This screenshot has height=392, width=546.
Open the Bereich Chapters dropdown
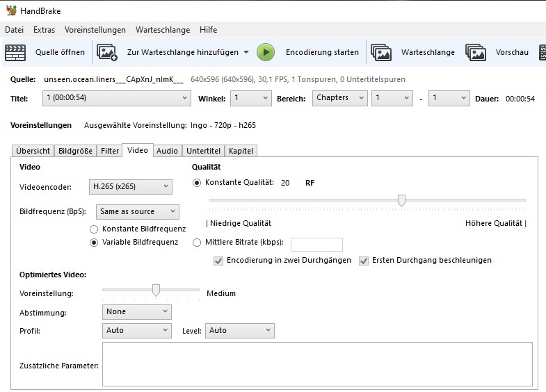pos(340,98)
